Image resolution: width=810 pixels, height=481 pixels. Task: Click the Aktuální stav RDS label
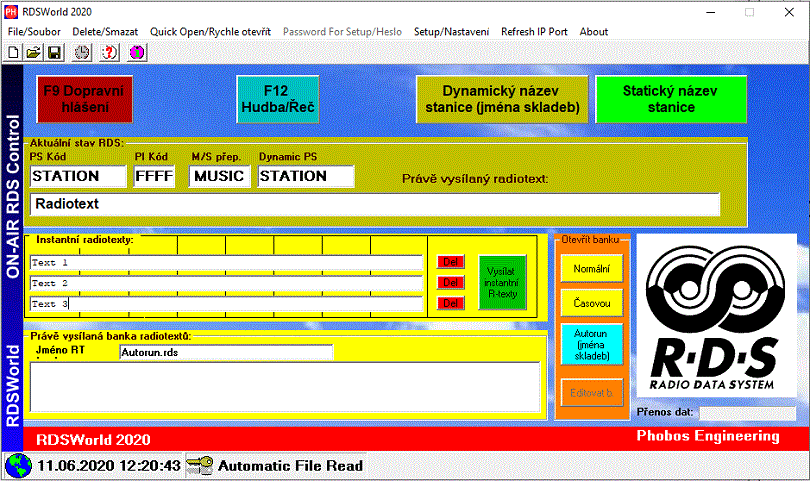tap(76, 143)
